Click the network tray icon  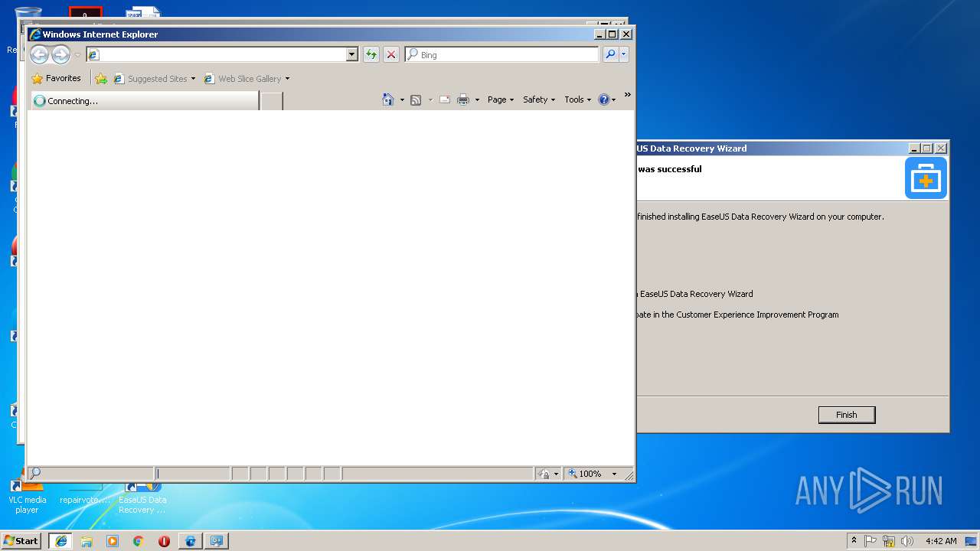tap(889, 540)
